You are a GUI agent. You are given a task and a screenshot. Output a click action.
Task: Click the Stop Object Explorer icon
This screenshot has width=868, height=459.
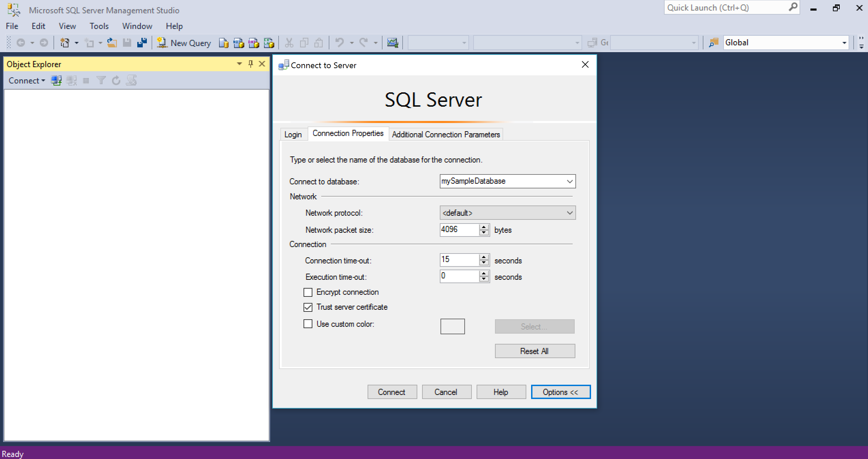coord(85,80)
